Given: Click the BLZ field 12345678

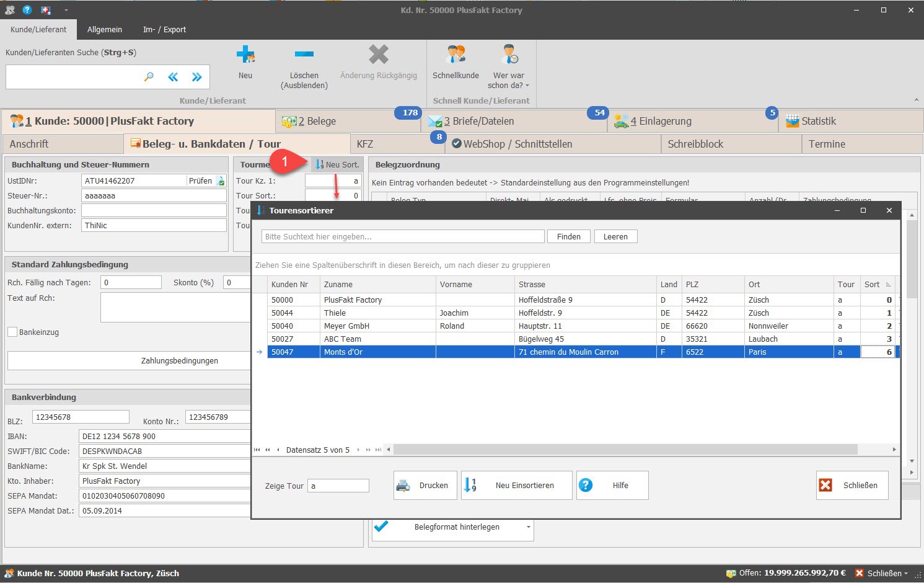Looking at the screenshot, I should (x=81, y=417).
